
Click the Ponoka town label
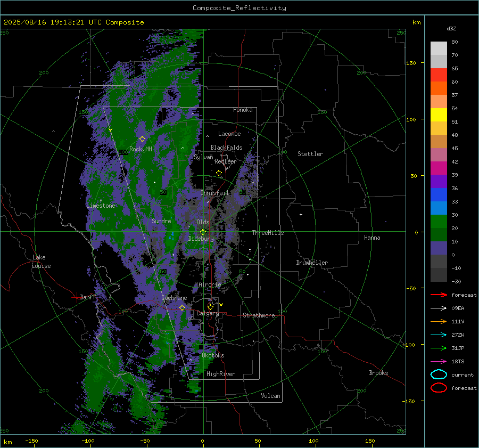243,110
